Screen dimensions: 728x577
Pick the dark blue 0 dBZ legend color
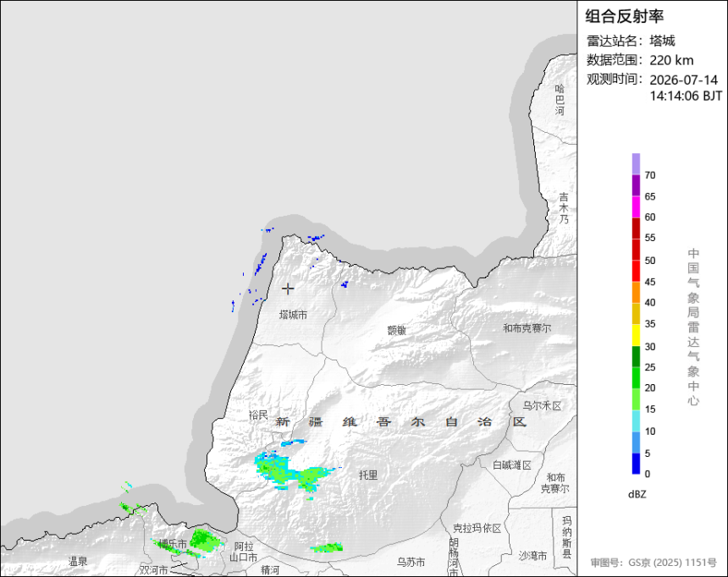[x=636, y=464]
